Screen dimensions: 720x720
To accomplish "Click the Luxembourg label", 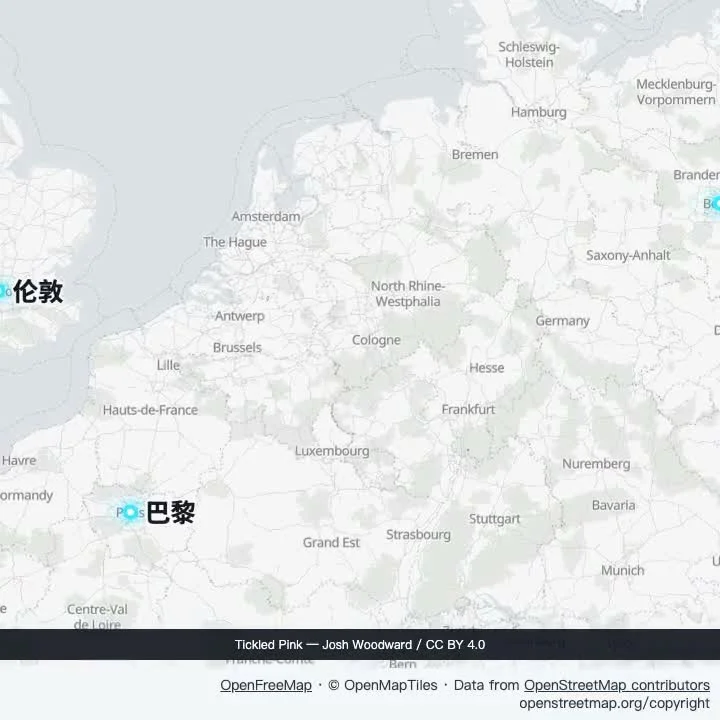I will point(332,451).
